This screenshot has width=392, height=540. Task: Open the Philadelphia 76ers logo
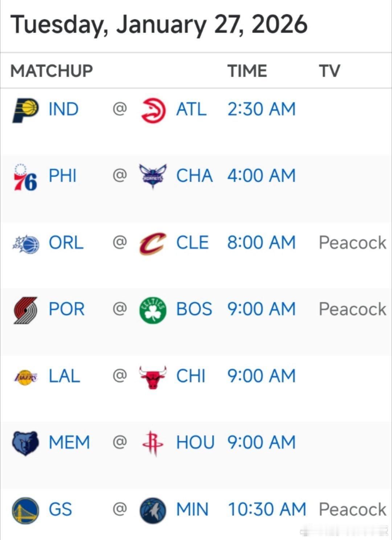(x=25, y=177)
